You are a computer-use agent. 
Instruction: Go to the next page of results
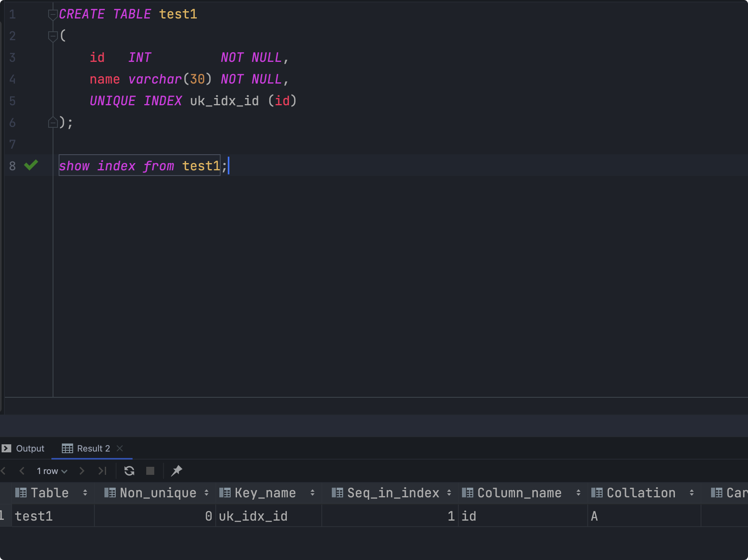[x=82, y=471]
